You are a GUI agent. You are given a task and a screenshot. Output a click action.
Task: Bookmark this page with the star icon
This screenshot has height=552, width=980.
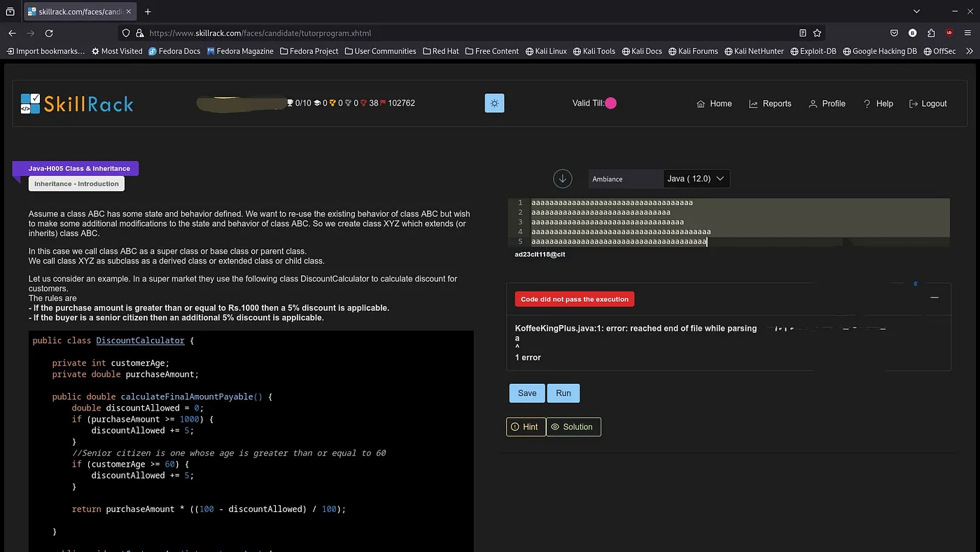[817, 33]
